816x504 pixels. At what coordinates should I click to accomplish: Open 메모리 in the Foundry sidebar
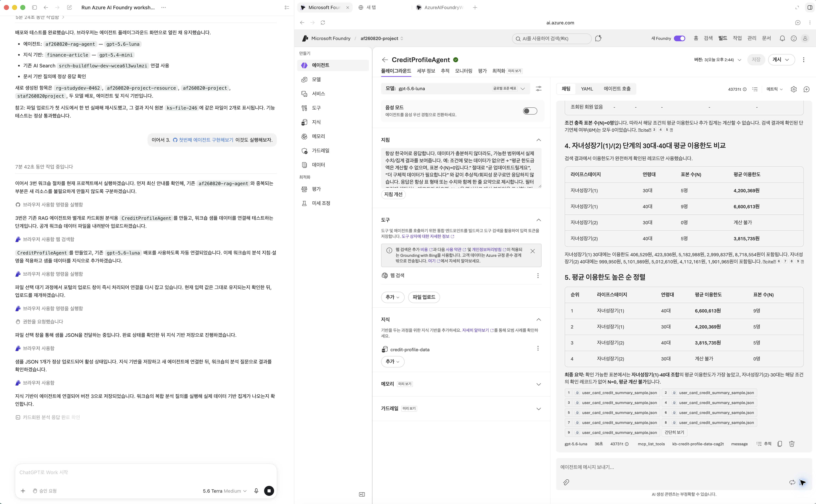[333, 136]
